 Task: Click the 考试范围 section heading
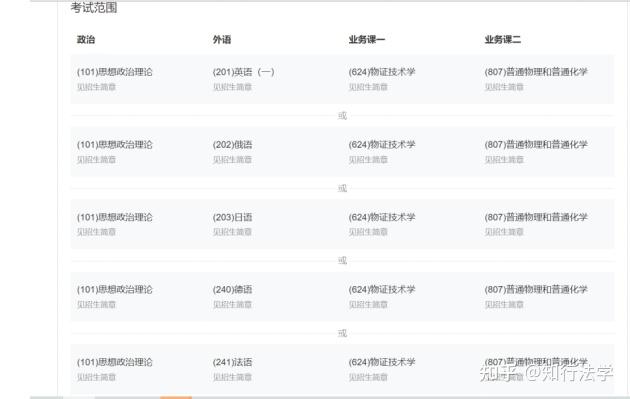(94, 8)
